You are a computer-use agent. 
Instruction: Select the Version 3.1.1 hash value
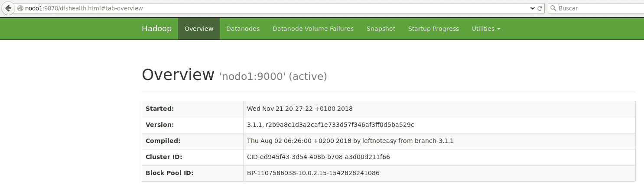pyautogui.click(x=330, y=125)
